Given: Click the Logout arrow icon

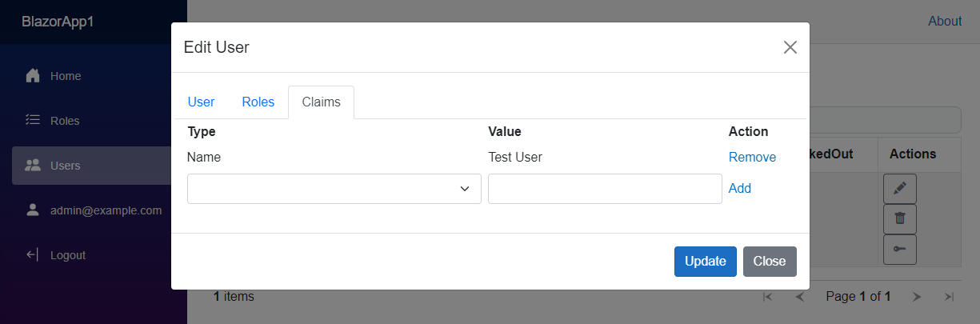Looking at the screenshot, I should 33,255.
